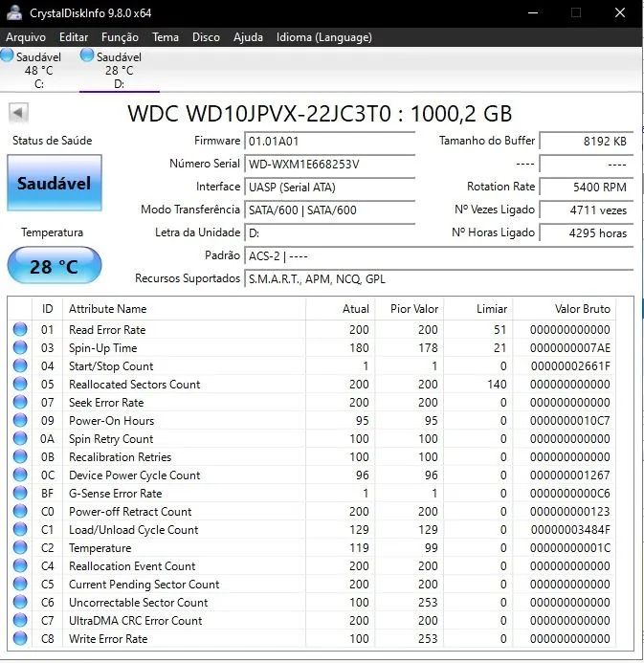This screenshot has width=644, height=663.
Task: Click status circle for Write Error Rate
Action: (x=20, y=638)
